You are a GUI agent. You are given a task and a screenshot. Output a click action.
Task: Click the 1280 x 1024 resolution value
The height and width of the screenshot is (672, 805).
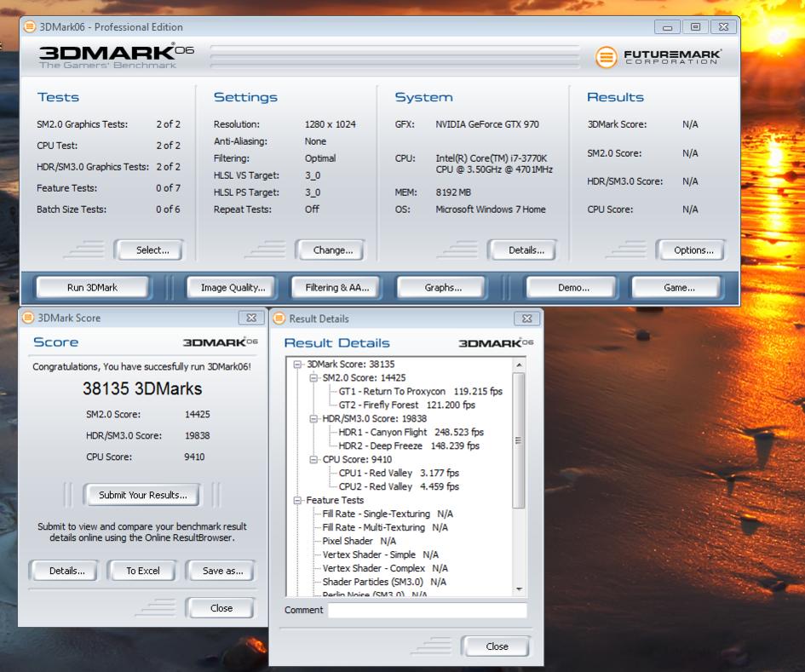[x=331, y=124]
